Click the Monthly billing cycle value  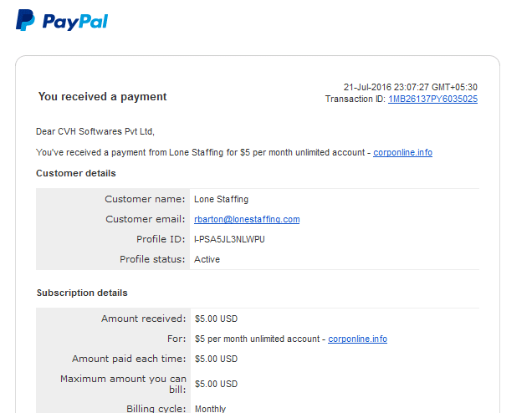point(210,408)
